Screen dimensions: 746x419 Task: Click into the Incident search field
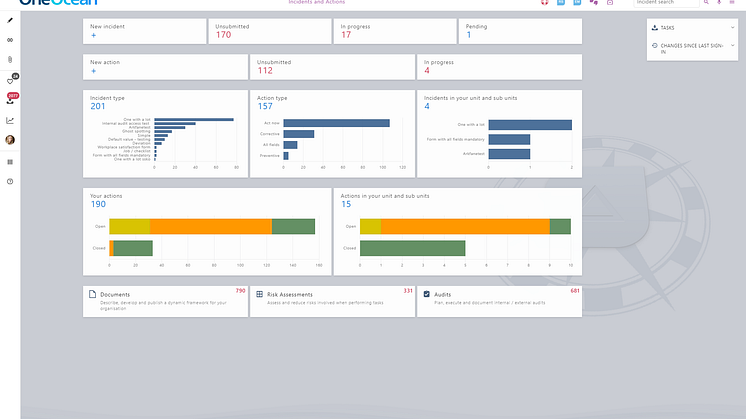pyautogui.click(x=667, y=3)
